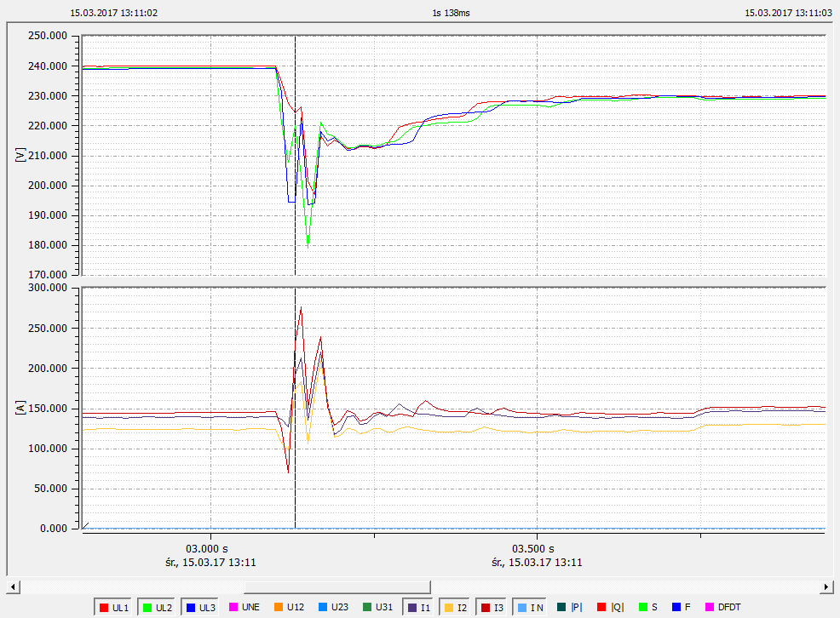Click the [V] voltage axis unit label
The width and height of the screenshot is (840, 618).
point(20,155)
